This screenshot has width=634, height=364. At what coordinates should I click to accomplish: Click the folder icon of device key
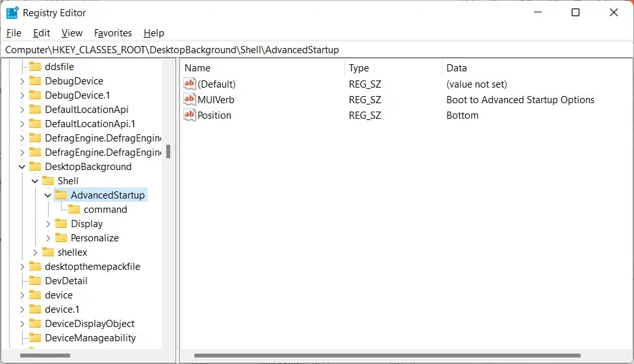[35, 295]
